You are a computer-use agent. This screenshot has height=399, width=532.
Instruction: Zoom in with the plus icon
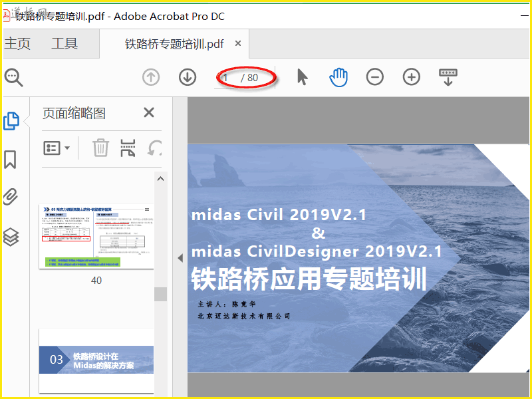pyautogui.click(x=411, y=77)
